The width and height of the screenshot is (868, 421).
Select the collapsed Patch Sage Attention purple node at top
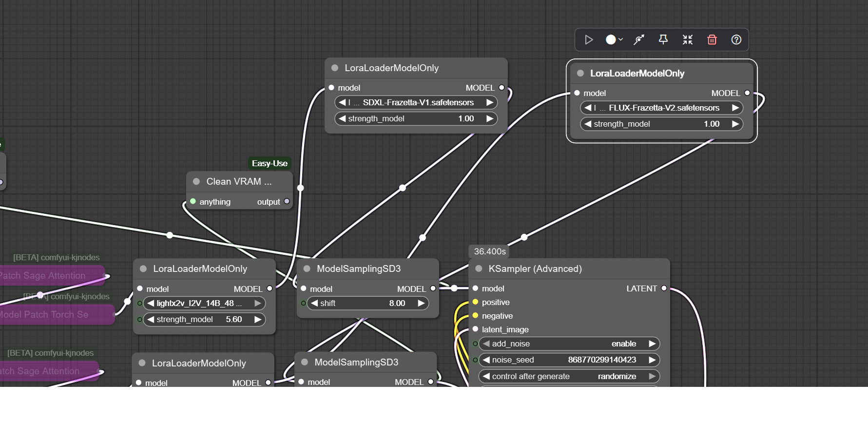click(x=51, y=275)
